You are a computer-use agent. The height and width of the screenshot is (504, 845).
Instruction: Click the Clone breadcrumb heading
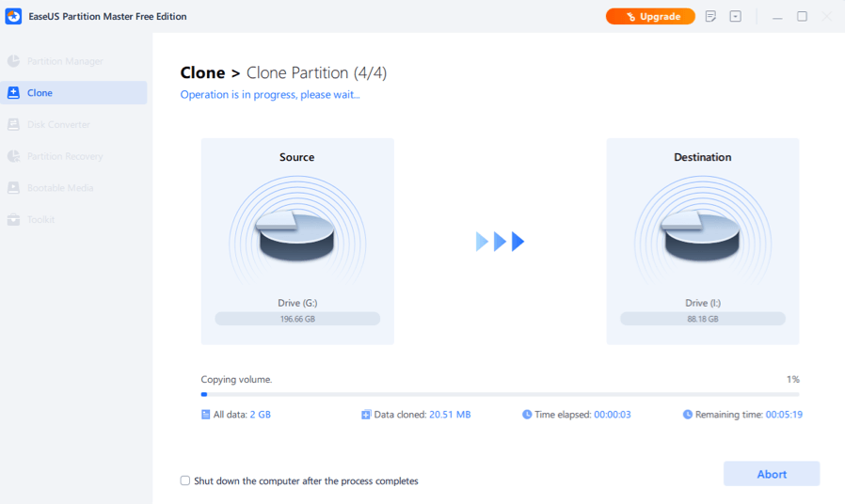202,72
